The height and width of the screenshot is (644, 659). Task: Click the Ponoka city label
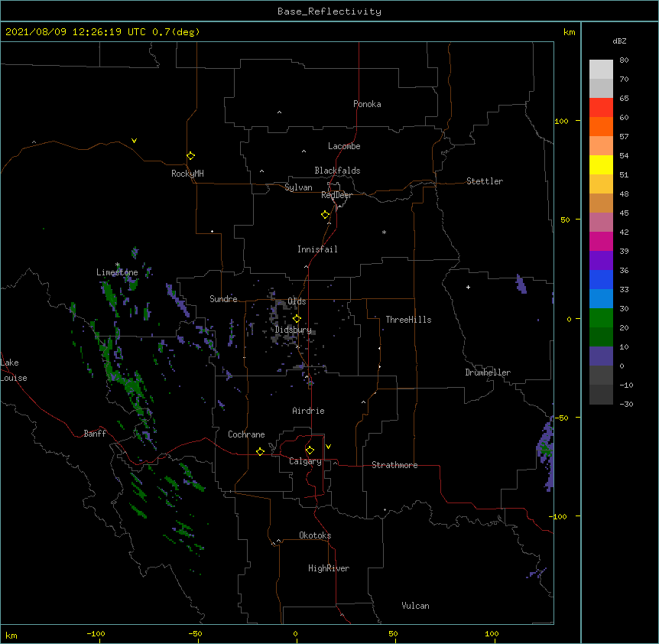[x=367, y=104]
